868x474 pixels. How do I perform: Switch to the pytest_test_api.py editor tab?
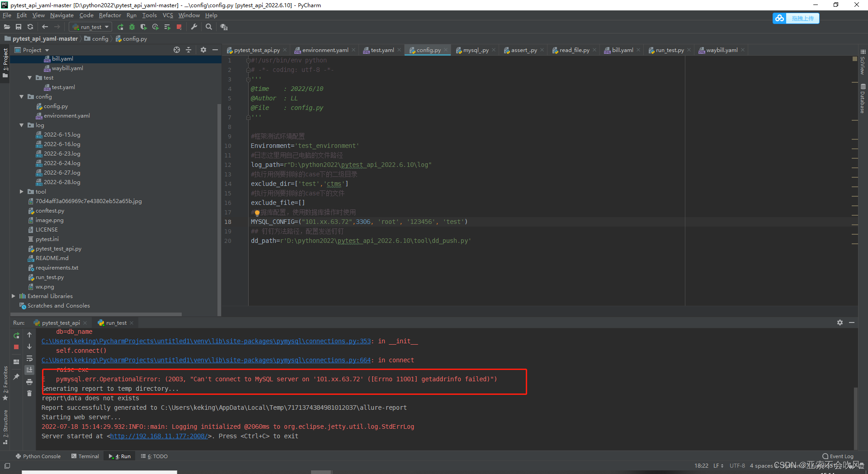coord(257,50)
